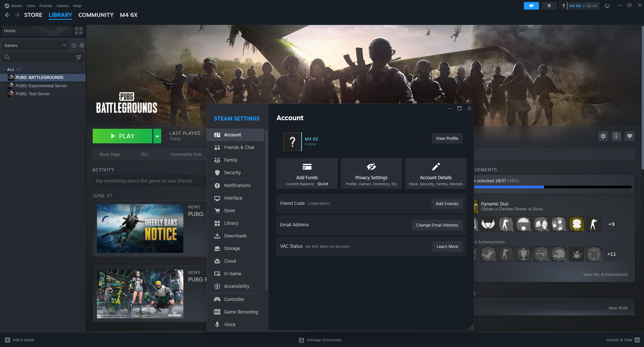This screenshot has height=347, width=644.
Task: Select Friends & Chat settings category
Action: pyautogui.click(x=235, y=147)
